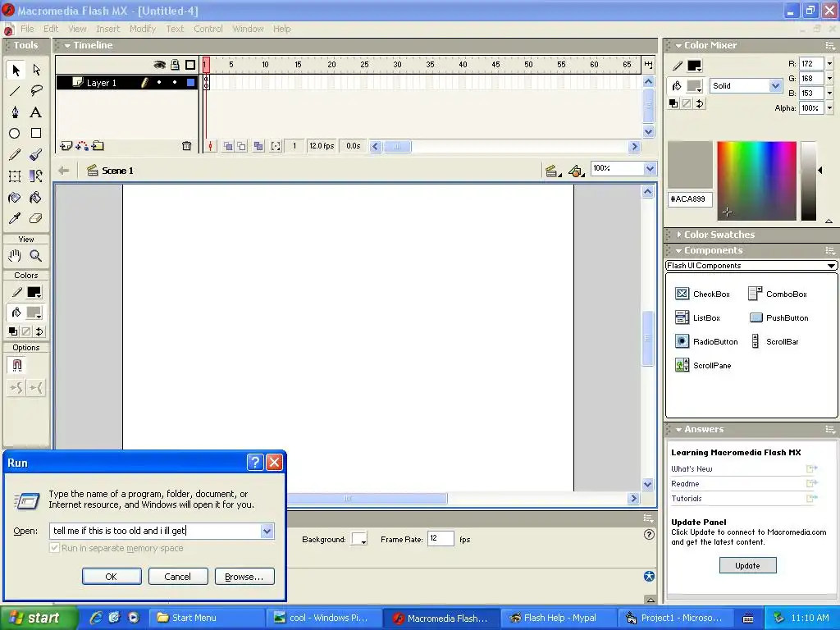Click Browse... in the Run dialog
840x630 pixels.
(x=244, y=577)
